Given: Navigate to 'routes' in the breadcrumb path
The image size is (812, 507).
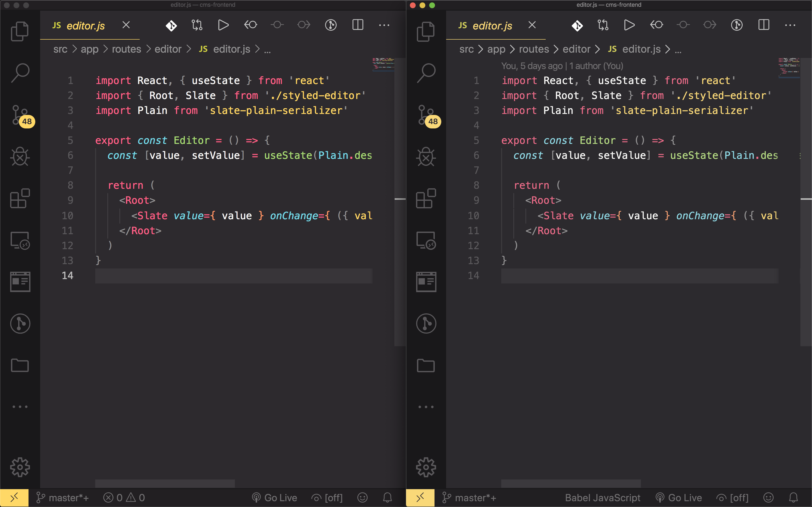Looking at the screenshot, I should [x=126, y=49].
